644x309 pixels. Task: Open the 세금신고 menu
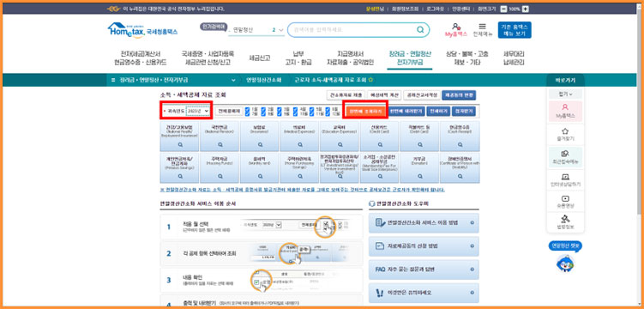pos(260,58)
